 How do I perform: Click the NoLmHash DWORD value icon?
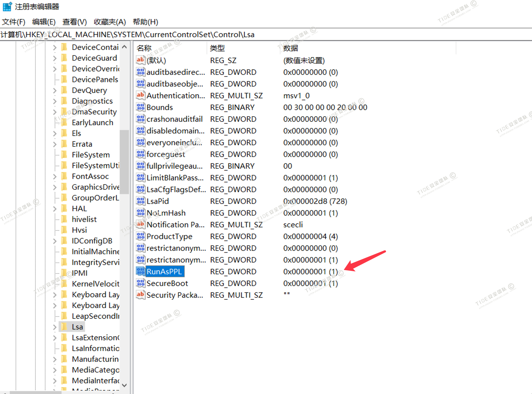click(141, 213)
